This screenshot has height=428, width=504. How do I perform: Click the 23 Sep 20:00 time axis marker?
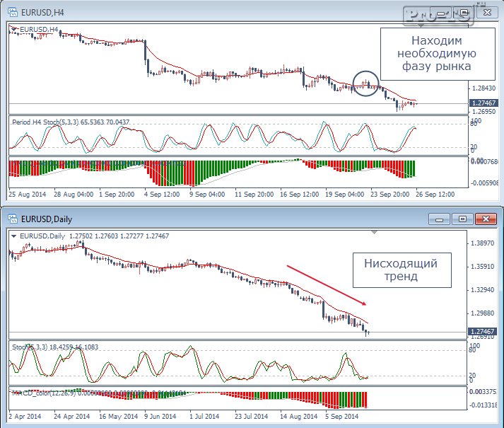(390, 195)
